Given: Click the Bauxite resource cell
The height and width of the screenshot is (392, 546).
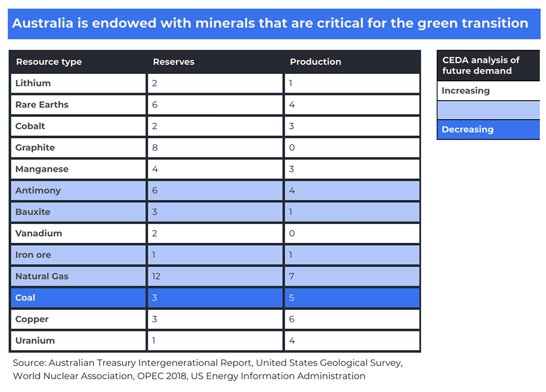Looking at the screenshot, I should (33, 212).
